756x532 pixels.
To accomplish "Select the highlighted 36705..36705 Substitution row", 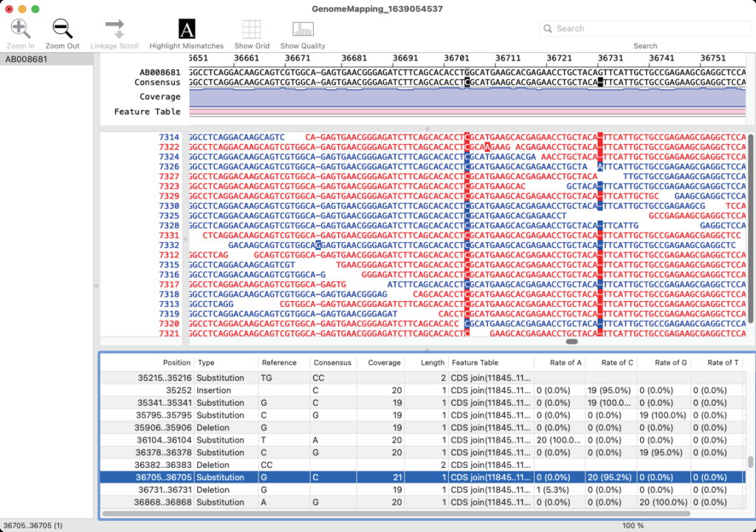I will 422,477.
